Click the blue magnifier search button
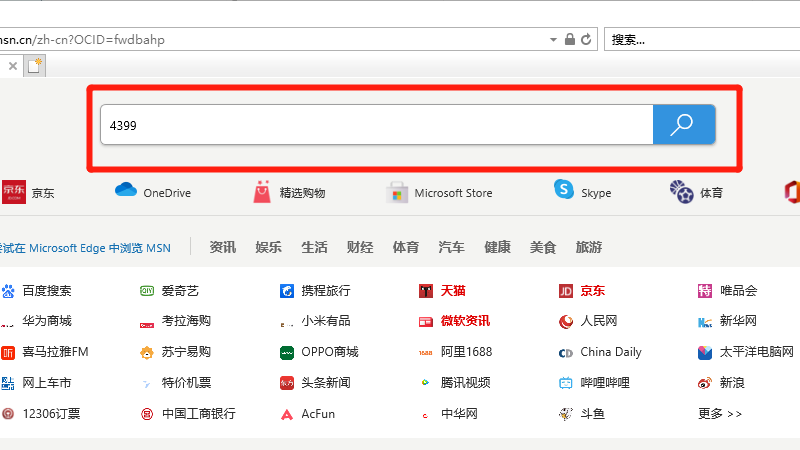The width and height of the screenshot is (800, 450). [683, 125]
